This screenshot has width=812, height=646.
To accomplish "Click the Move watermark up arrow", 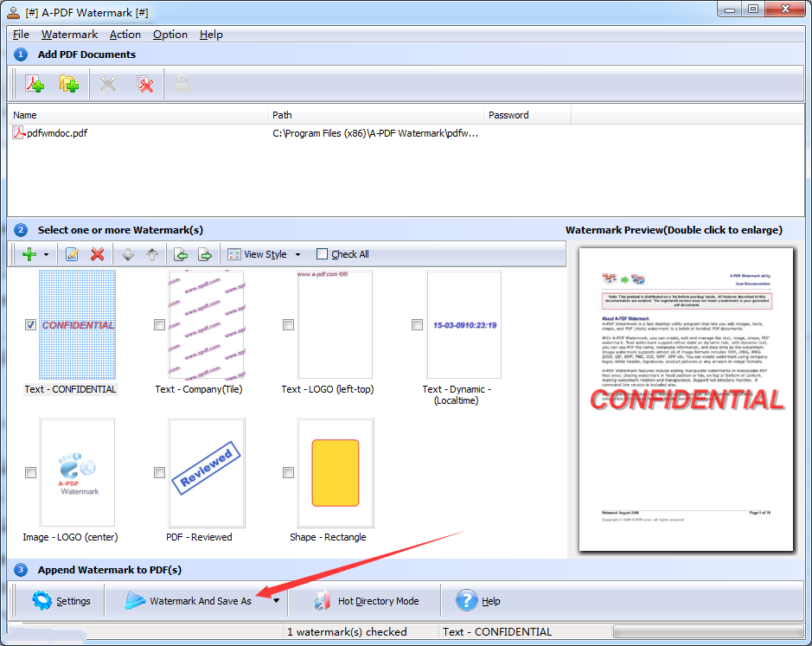I will 152,254.
